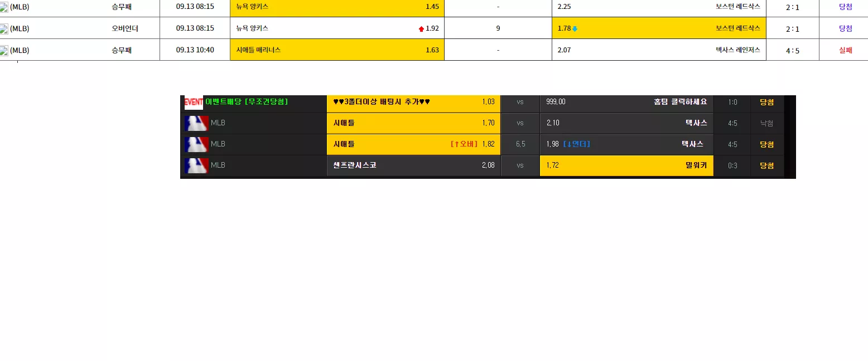Select 텍사스 at odds 2.10
The width and height of the screenshot is (868, 361).
click(626, 123)
